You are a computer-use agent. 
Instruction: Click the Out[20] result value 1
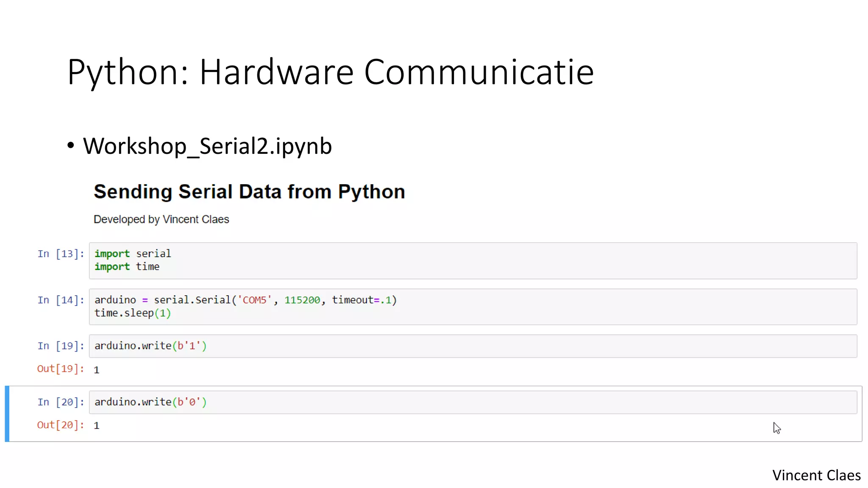tap(97, 425)
